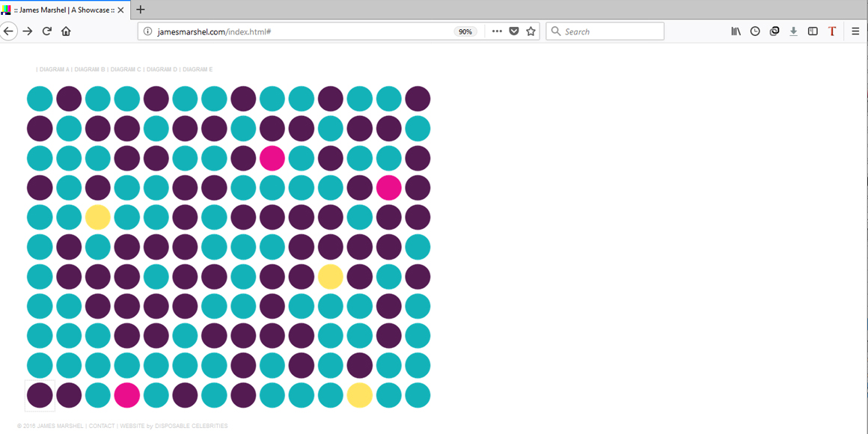Open the Downloads arrow icon

793,31
